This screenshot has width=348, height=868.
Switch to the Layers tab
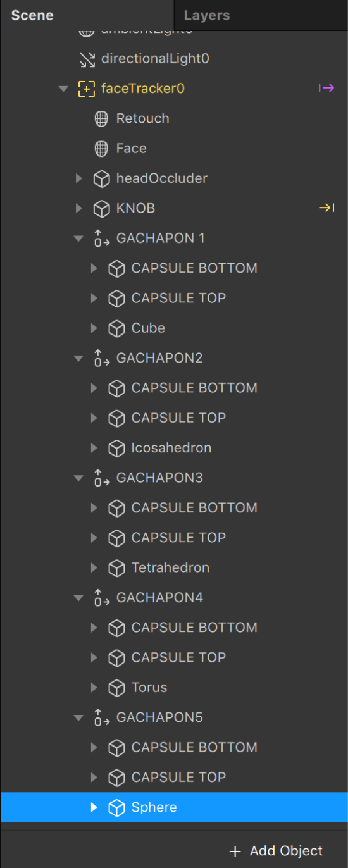point(207,15)
